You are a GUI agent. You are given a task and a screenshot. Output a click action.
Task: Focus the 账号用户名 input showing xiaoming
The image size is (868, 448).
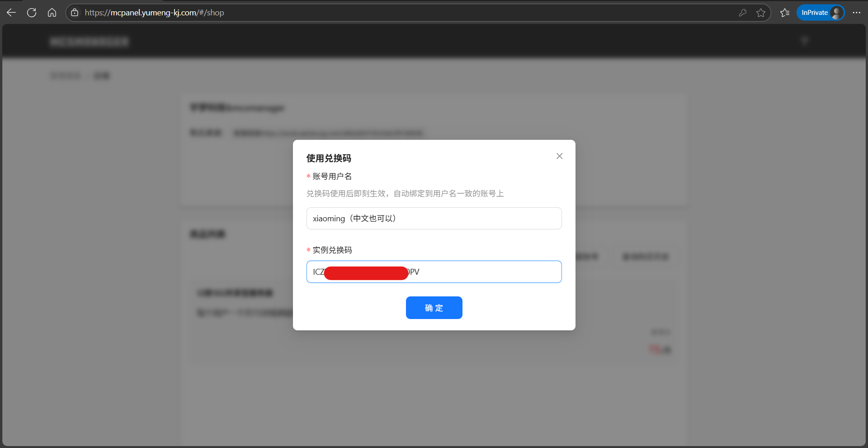click(x=434, y=219)
